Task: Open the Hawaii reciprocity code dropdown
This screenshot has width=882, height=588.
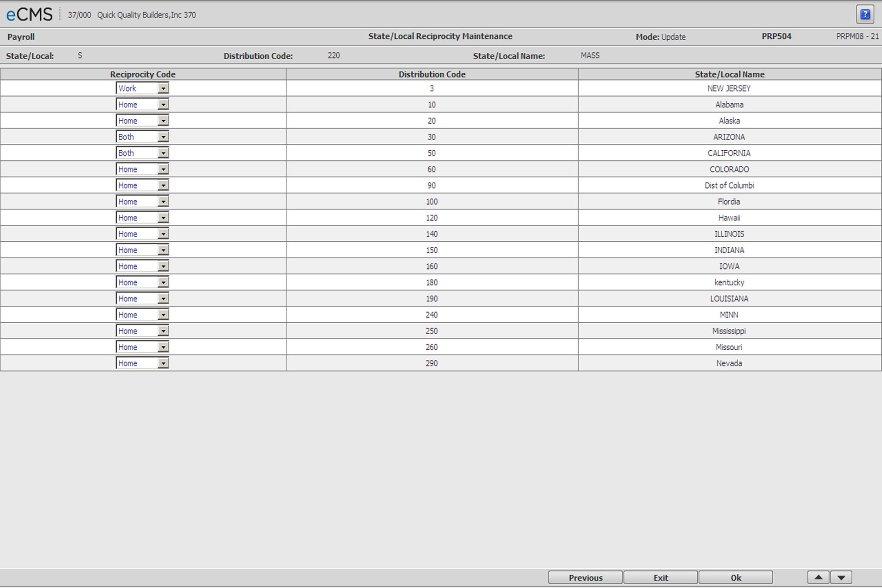Action: [x=163, y=218]
